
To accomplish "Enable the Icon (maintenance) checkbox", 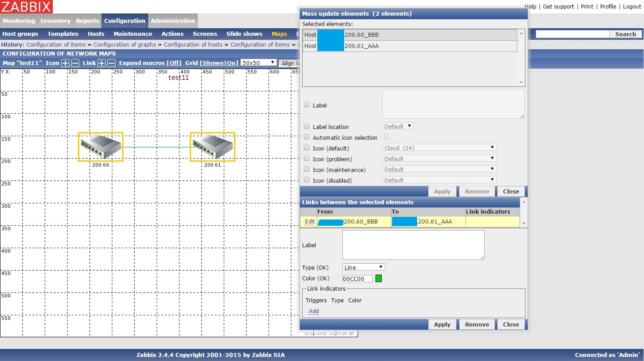I will pos(307,169).
